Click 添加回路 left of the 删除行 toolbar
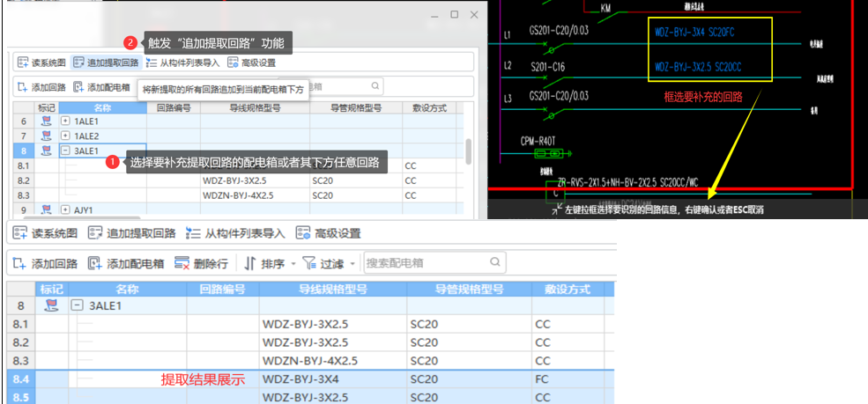This screenshot has width=868, height=404. 46,263
